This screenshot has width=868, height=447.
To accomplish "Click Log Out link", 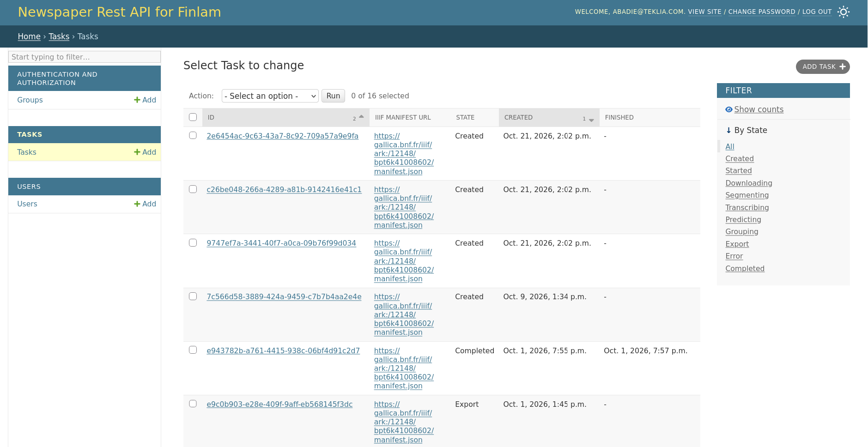I will click(817, 12).
